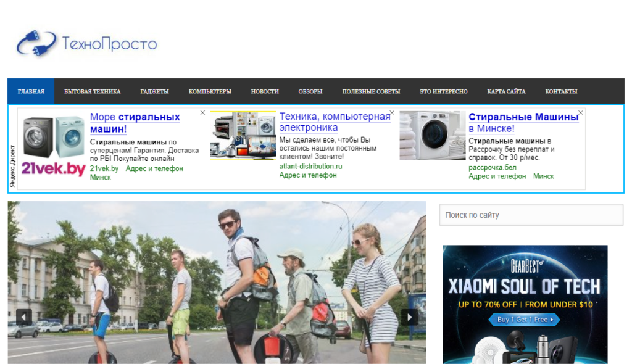The image size is (632, 364).
Task: Open the ГАДЖЕТЫ menu item
Action: pos(154,91)
